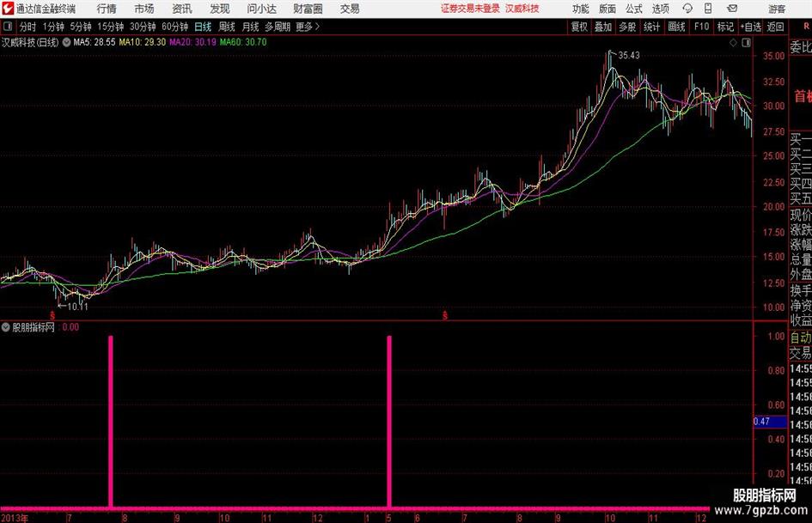Expand the 更多 periods dropdown
This screenshot has height=523, width=812.
click(308, 27)
